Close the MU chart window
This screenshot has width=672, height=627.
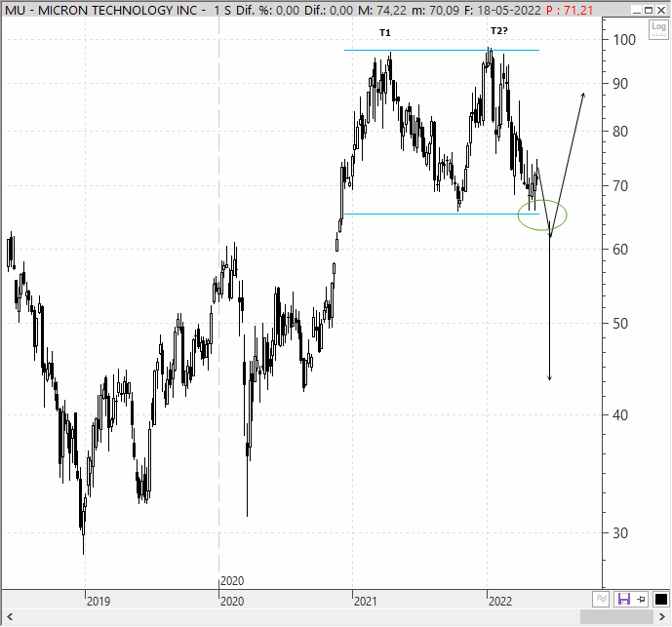(x=661, y=10)
